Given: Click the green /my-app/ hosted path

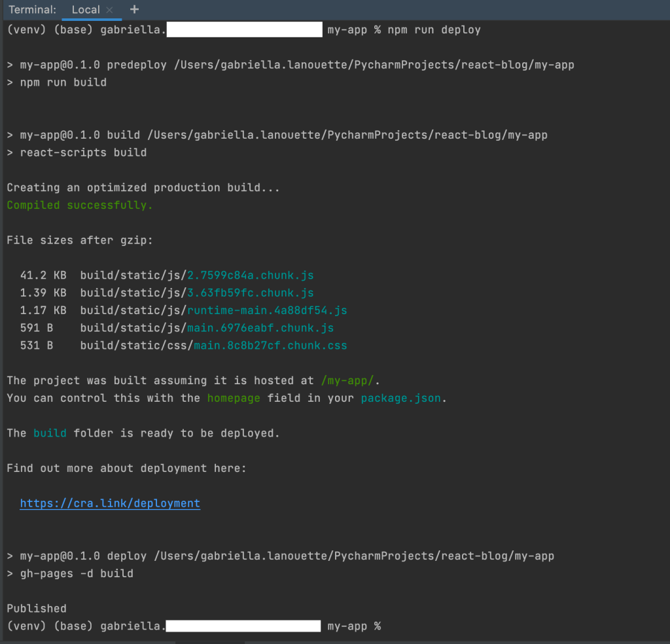Looking at the screenshot, I should click(x=350, y=380).
